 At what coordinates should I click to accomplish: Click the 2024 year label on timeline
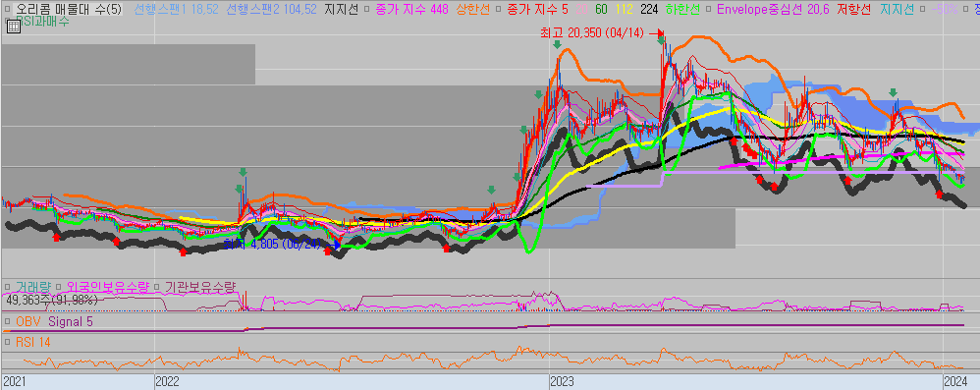(955, 380)
